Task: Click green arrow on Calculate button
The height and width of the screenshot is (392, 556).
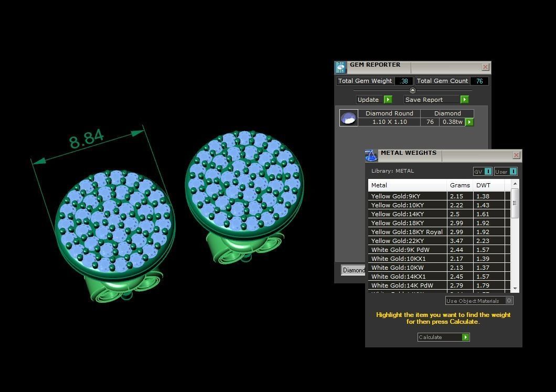Action: click(x=466, y=337)
